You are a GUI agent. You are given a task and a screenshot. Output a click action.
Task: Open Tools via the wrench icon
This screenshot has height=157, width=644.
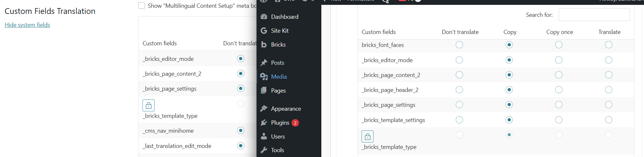[264, 150]
